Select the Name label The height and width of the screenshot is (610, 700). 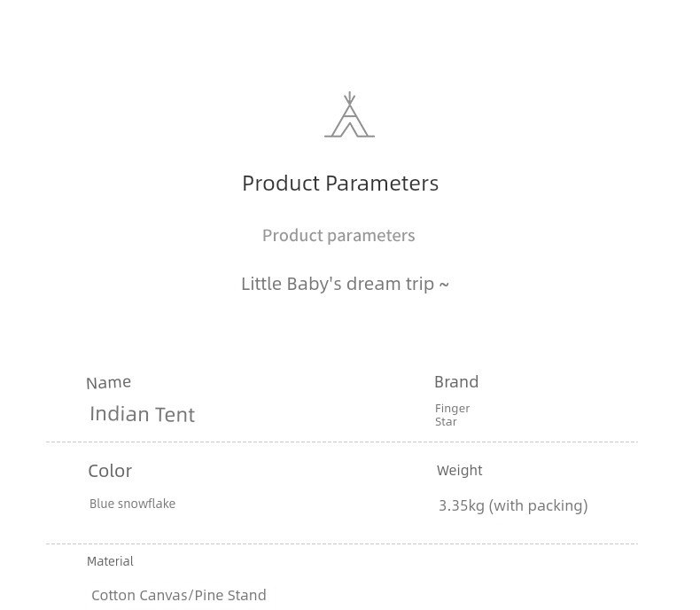click(109, 383)
